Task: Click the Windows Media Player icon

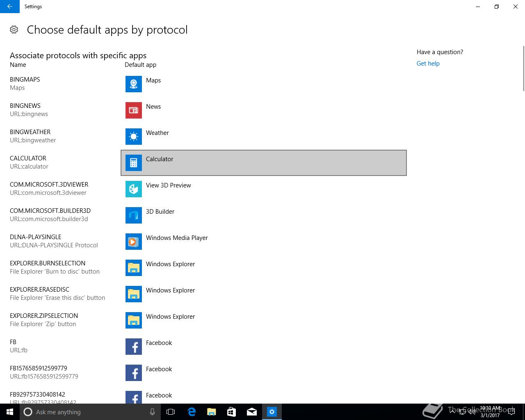Action: click(x=134, y=242)
